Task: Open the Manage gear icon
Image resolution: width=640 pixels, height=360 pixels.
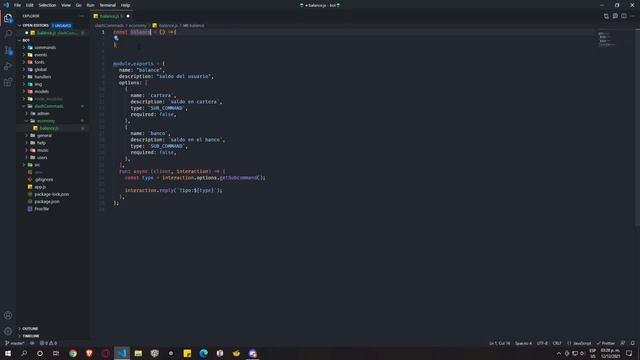Action: pos(8,331)
